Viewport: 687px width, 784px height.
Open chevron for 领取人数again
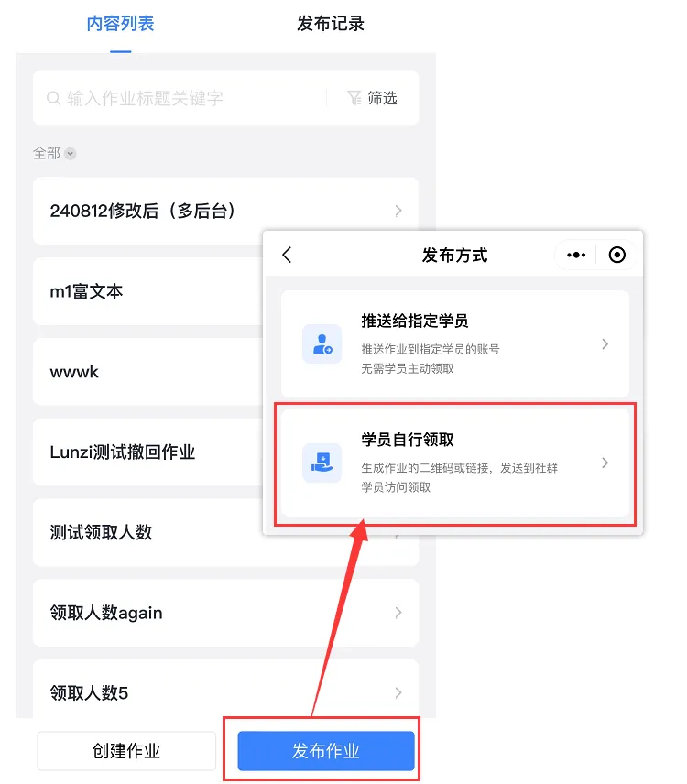pos(398,613)
